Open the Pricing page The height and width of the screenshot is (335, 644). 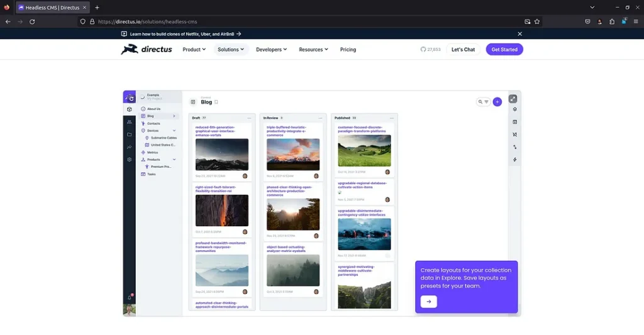[x=348, y=50]
